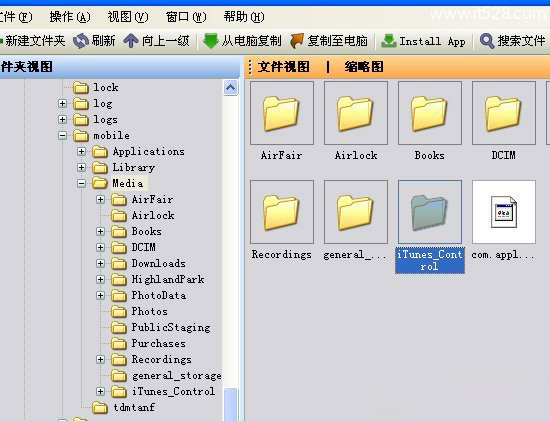Select the Recordings entry in tree
Screen dimensions: 550x421
162,360
